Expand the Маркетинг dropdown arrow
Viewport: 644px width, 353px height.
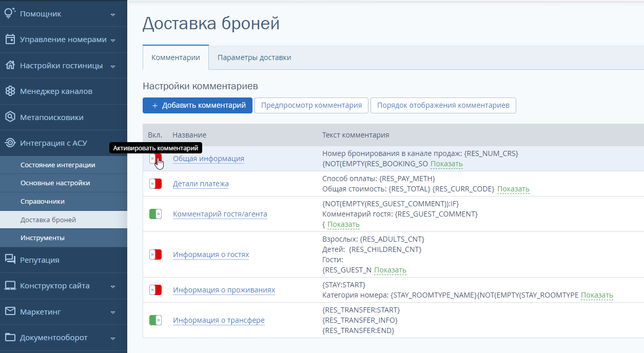click(x=113, y=312)
